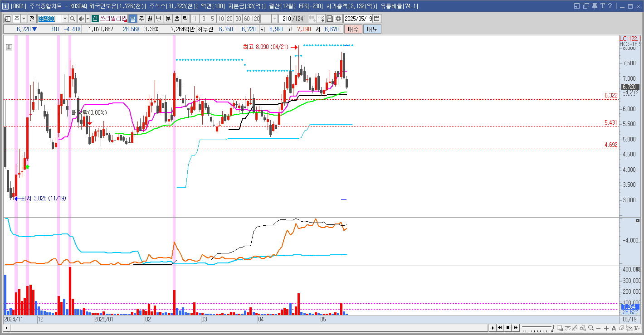Save the chart with the floppy icon
Image resolution: width=644 pixels, height=335 pixels.
[x=330, y=19]
